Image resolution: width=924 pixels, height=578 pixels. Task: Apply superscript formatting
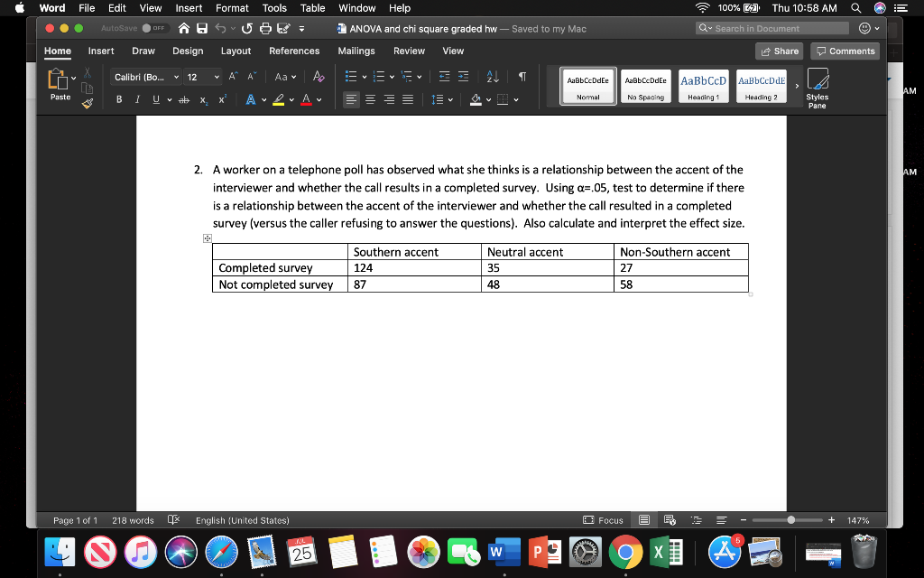(222, 99)
